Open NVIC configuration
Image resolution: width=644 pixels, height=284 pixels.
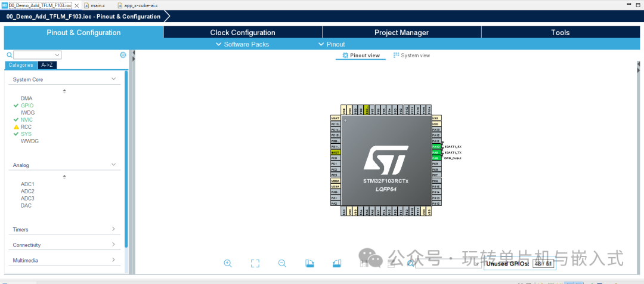(x=27, y=119)
